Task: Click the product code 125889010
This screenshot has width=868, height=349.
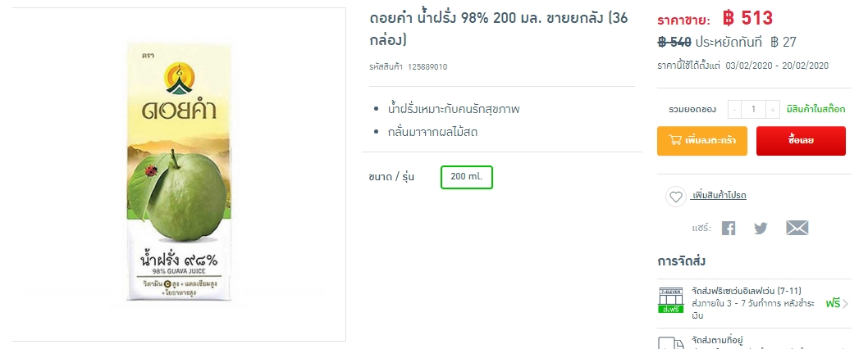Action: (x=427, y=67)
